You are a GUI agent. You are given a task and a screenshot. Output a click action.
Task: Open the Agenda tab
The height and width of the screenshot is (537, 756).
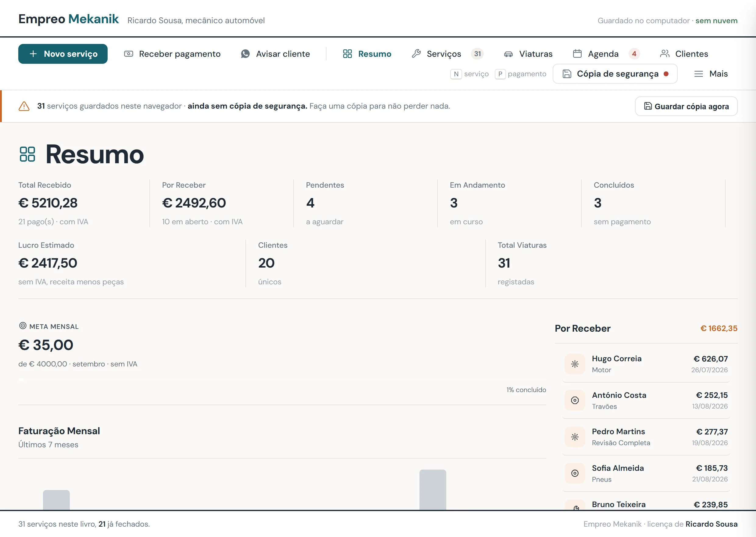click(606, 54)
